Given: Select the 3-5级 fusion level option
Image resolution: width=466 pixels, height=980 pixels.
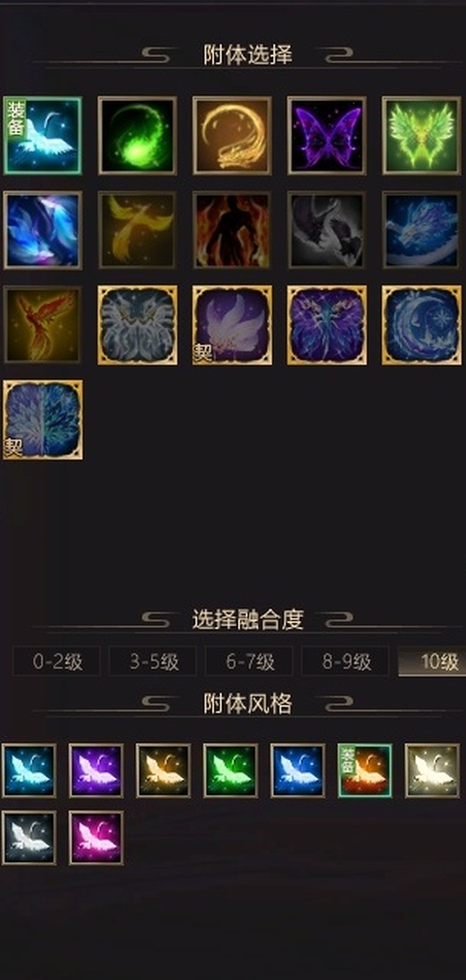Looking at the screenshot, I should (x=153, y=662).
